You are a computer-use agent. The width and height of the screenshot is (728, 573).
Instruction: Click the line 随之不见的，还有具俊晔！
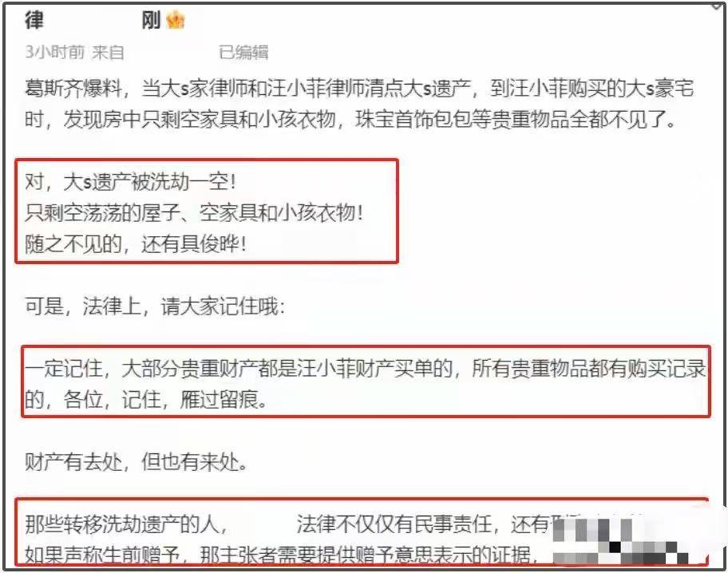136,243
